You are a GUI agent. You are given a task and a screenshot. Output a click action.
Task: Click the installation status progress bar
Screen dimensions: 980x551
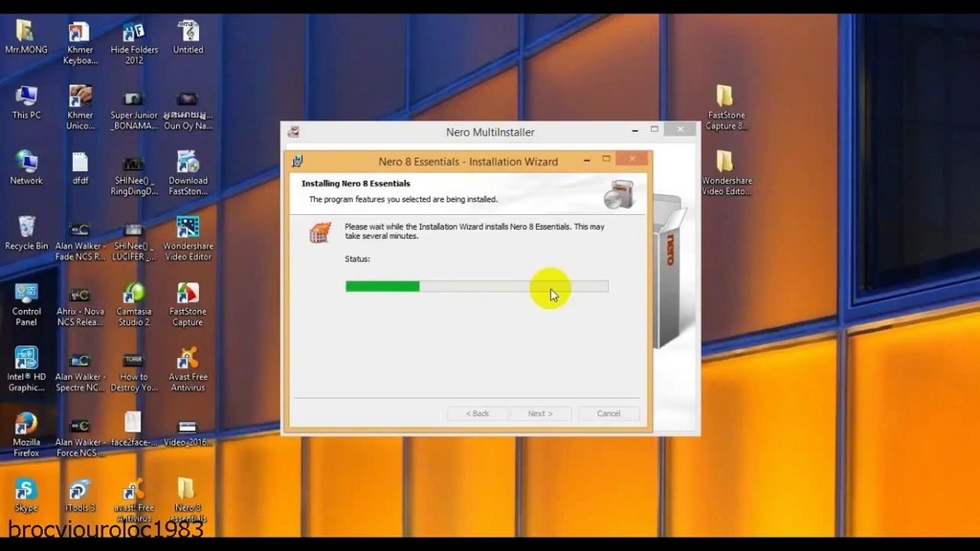477,286
